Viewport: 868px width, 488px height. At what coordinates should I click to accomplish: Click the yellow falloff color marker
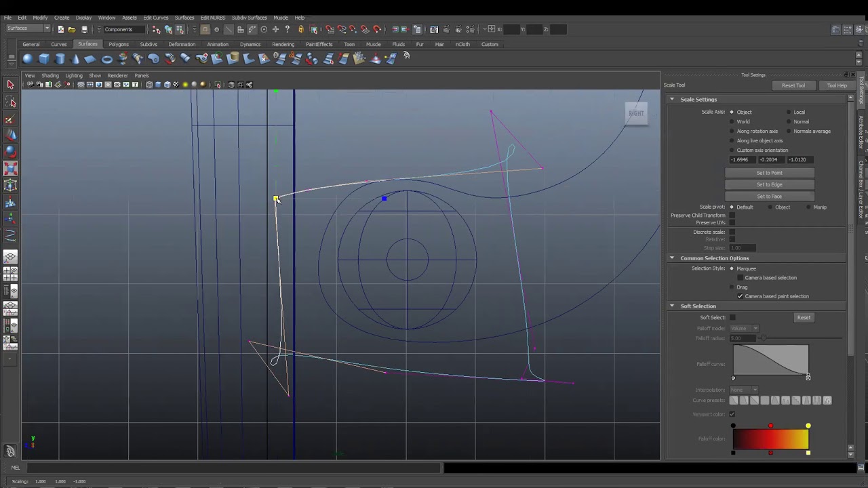pos(808,426)
